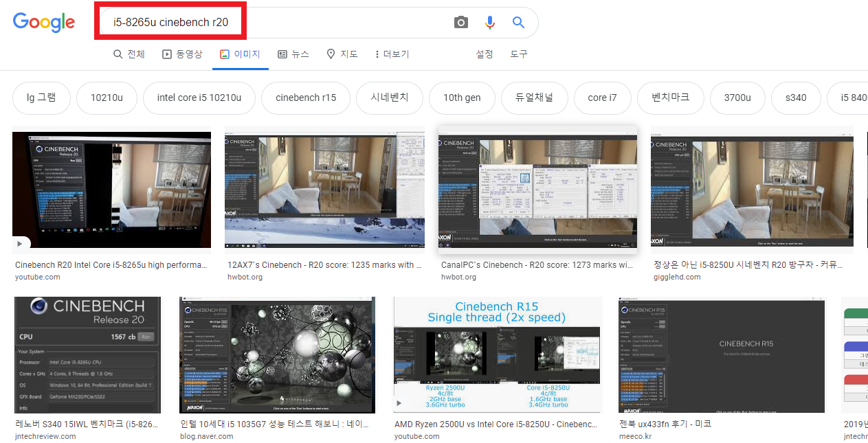Select the s340 suggestion chip
The height and width of the screenshot is (443, 868).
point(796,98)
